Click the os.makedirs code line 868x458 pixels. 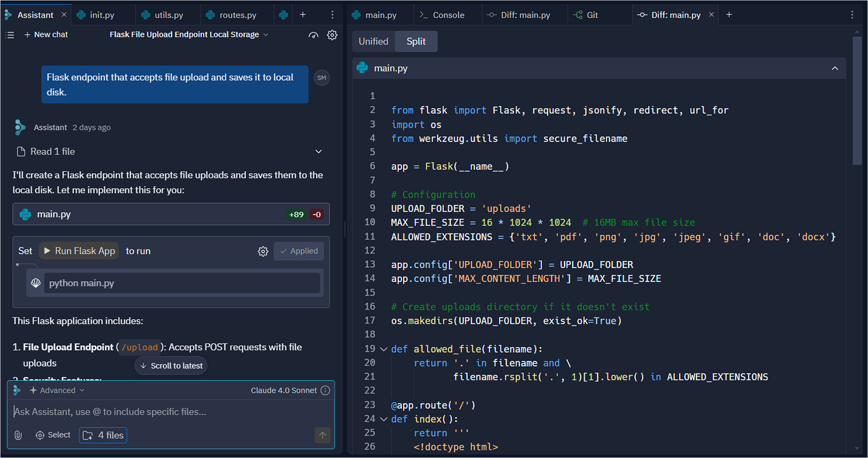pos(506,321)
